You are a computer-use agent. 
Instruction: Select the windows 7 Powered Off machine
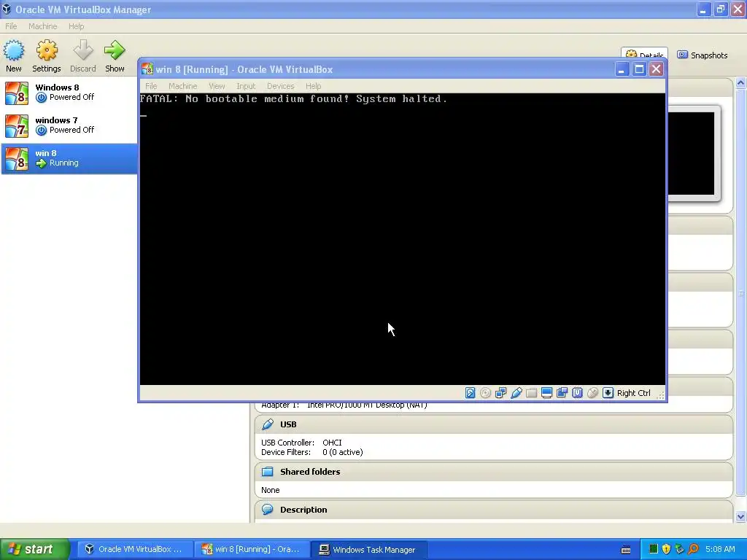(69, 125)
